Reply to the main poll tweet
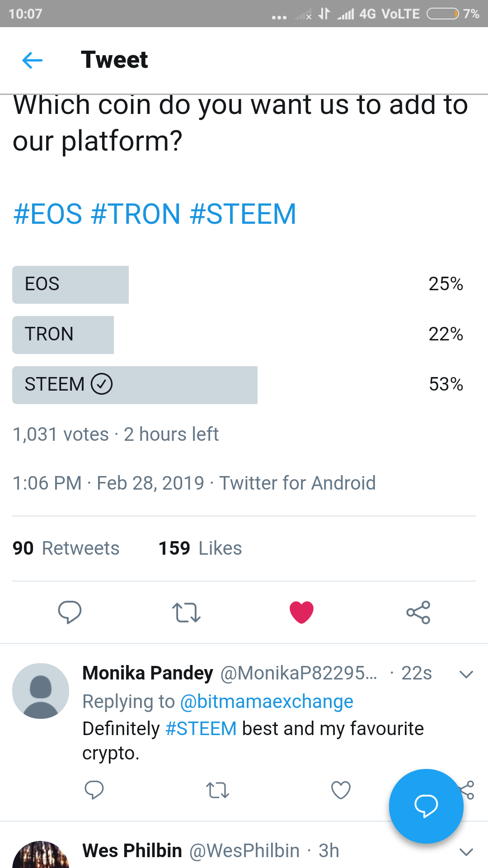The width and height of the screenshot is (488, 868). click(70, 612)
